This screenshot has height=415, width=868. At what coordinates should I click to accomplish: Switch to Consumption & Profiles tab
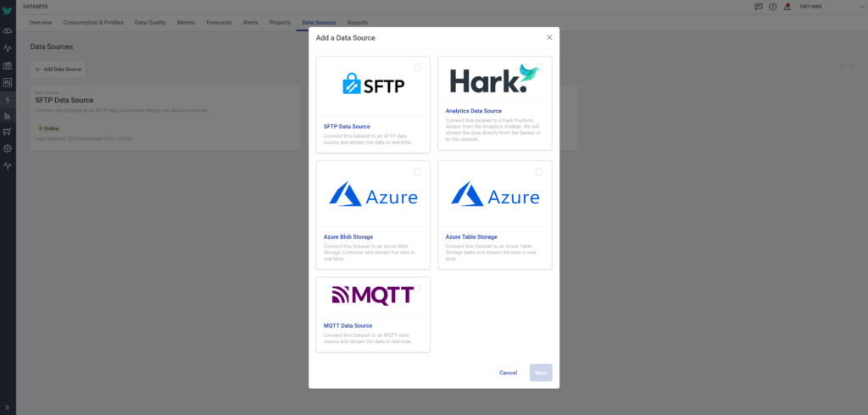[93, 23]
